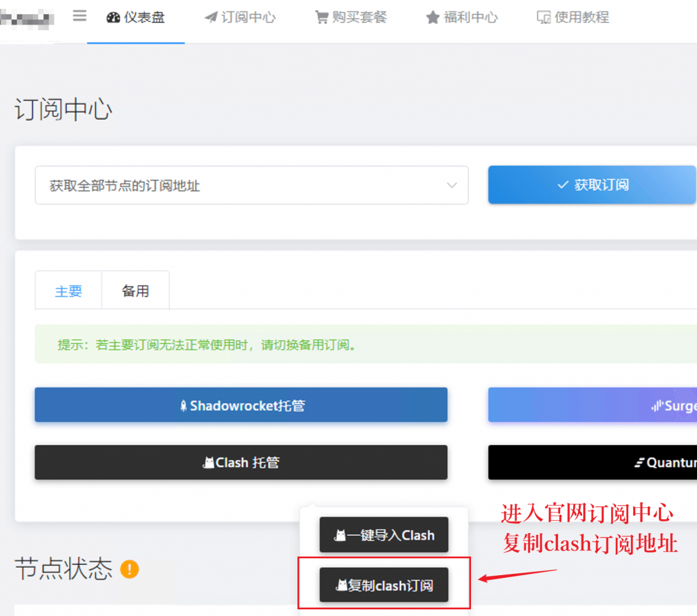Click the 节点状态 section heading
This screenshot has width=697, height=616.
tap(63, 569)
